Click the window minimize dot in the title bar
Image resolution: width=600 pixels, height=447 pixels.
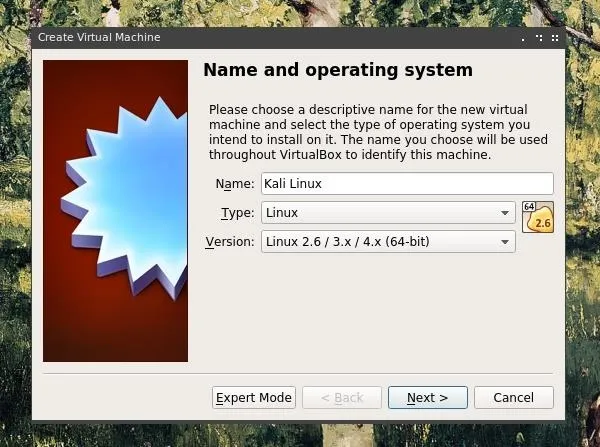pyautogui.click(x=523, y=39)
